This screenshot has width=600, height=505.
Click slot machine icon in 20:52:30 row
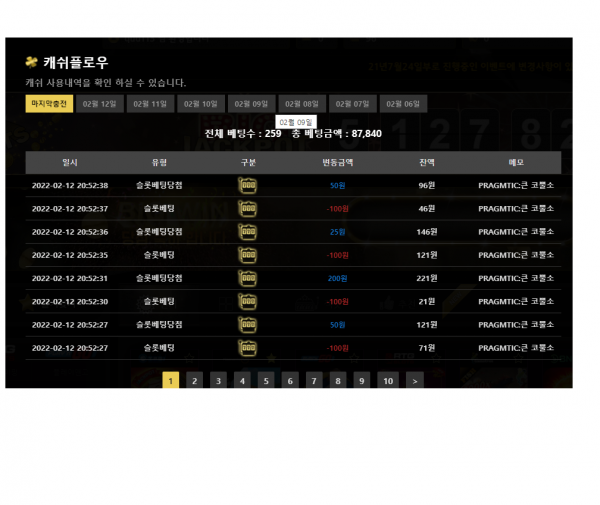248,302
